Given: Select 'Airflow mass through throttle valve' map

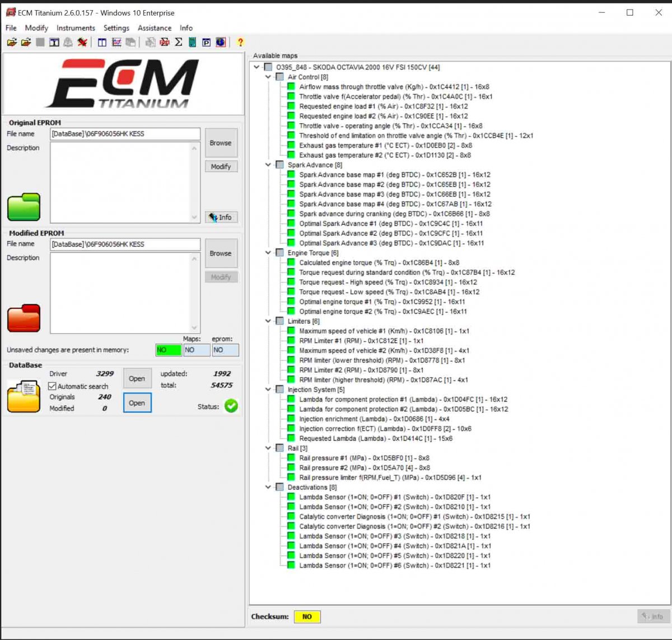Looking at the screenshot, I should click(394, 87).
